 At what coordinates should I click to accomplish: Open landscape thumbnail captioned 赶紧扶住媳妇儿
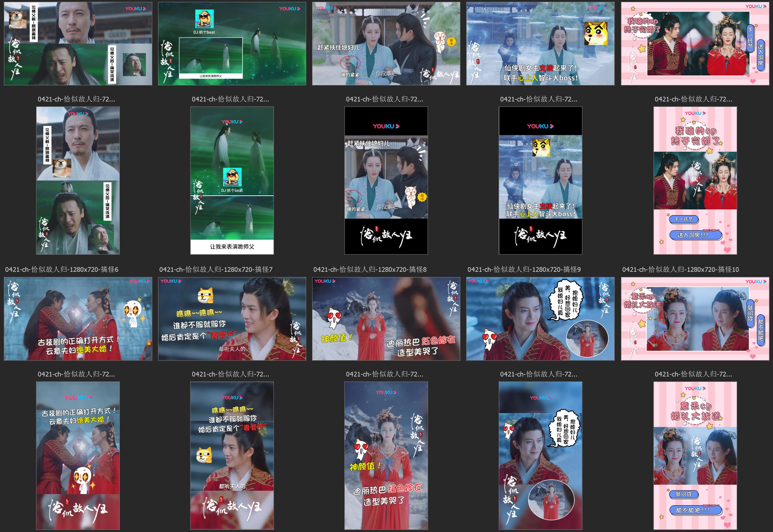386,43
